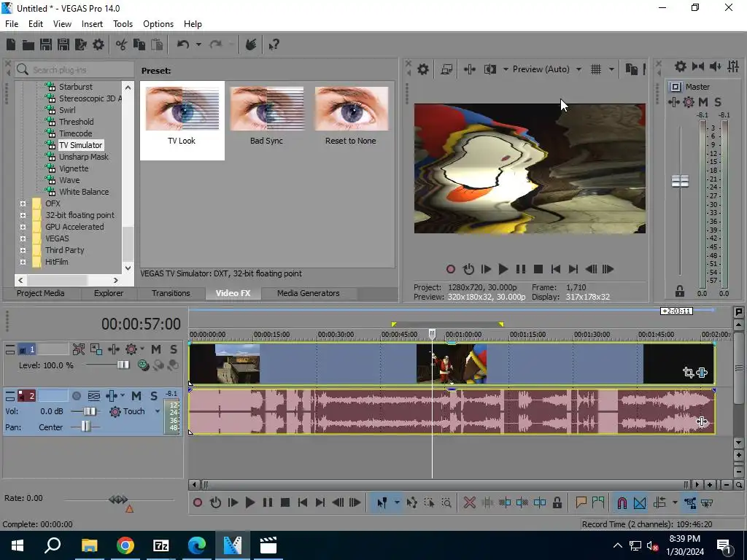747x560 pixels.
Task: Select the Selection Edit tool
Action: pos(429,503)
